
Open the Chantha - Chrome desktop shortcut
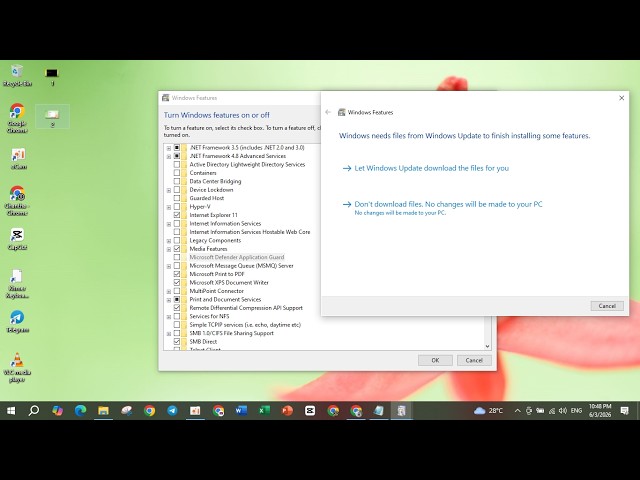point(17,200)
